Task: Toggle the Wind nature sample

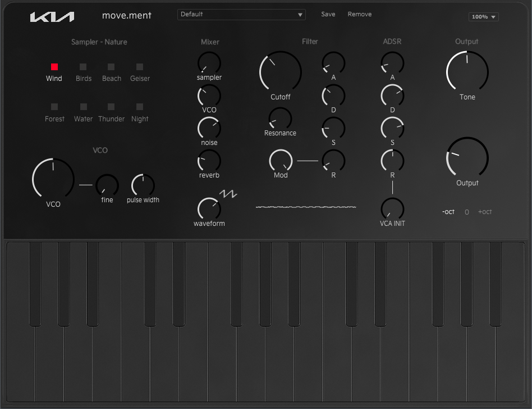Action: [x=54, y=67]
